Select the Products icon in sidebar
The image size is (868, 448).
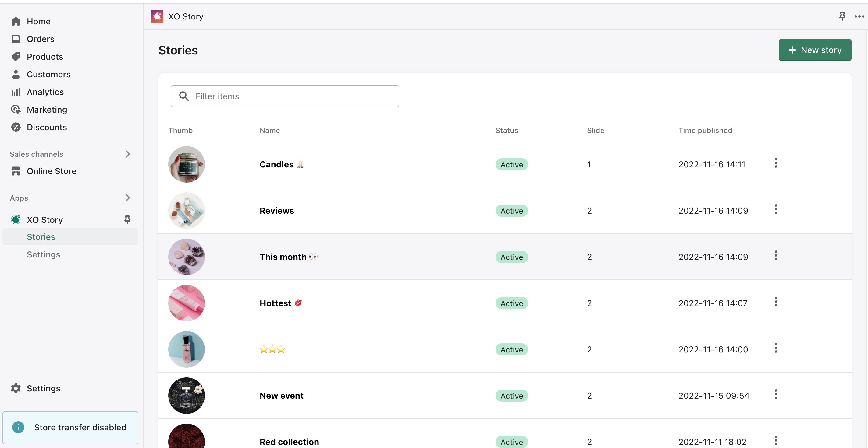[16, 57]
